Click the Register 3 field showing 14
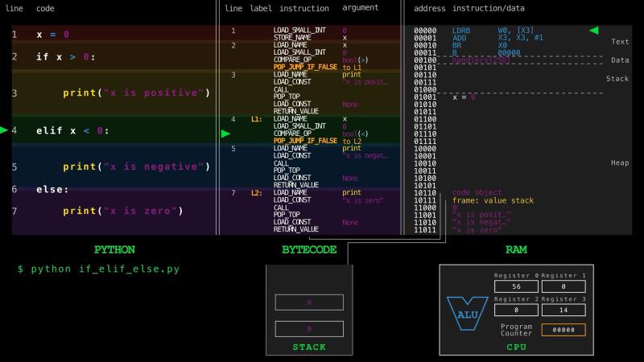The width and height of the screenshot is (644, 362). click(563, 310)
